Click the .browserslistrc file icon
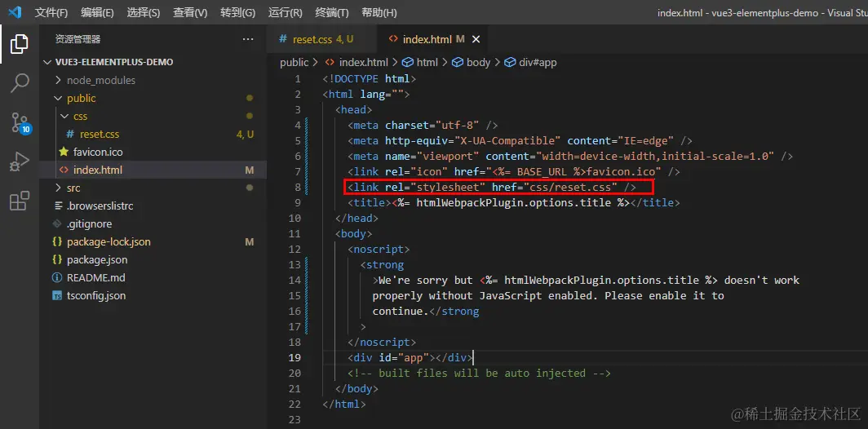 click(x=57, y=206)
